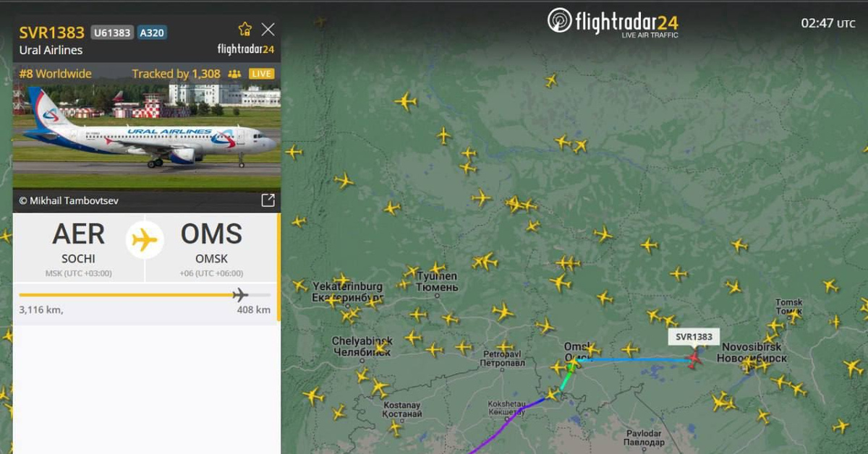This screenshot has height=454, width=868.
Task: Click the people icon beside Tracked by 1,308
Action: [x=234, y=74]
